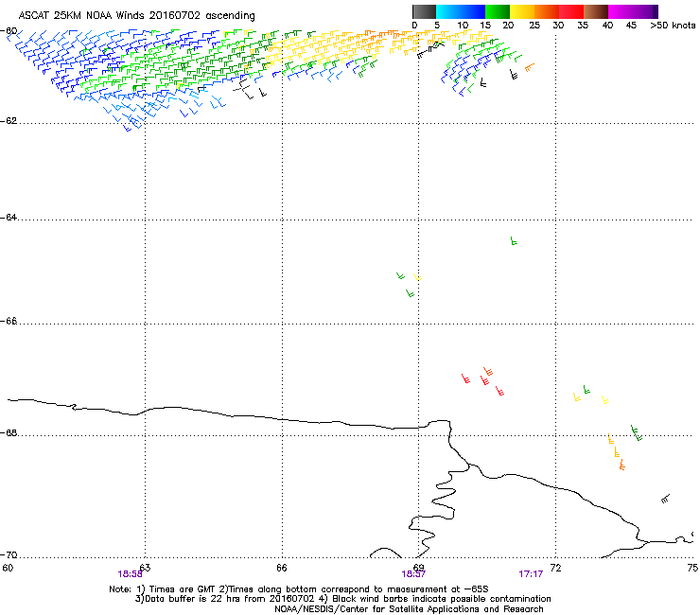The height and width of the screenshot is (615, 700).
Task: Click the magenta 40-45 knots color segment
Action: (621, 11)
